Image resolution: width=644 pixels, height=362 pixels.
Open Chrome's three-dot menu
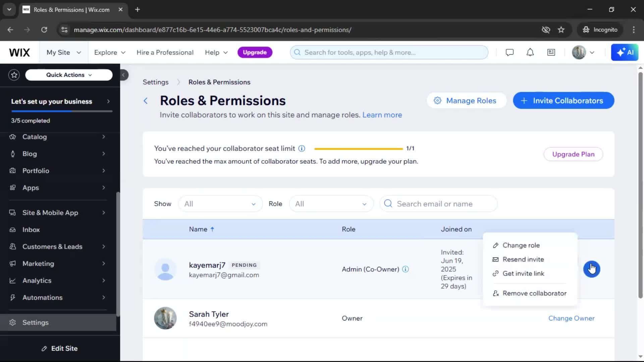tap(634, 30)
